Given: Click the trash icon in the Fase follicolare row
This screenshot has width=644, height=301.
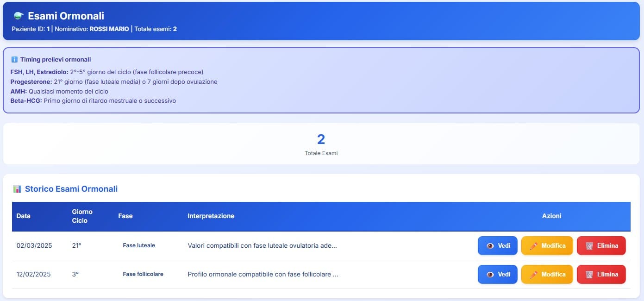Looking at the screenshot, I should [589, 275].
